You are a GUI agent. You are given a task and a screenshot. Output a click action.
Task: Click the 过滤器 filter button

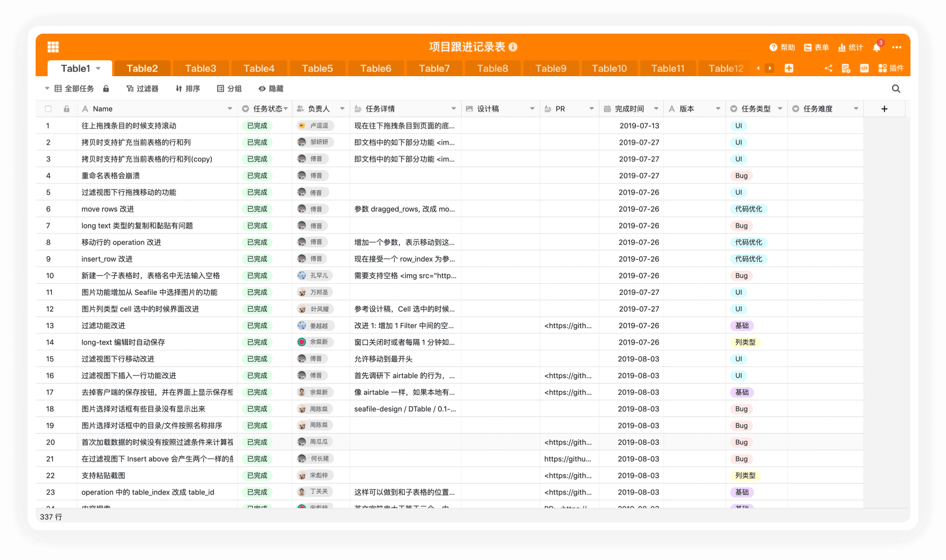click(x=142, y=89)
